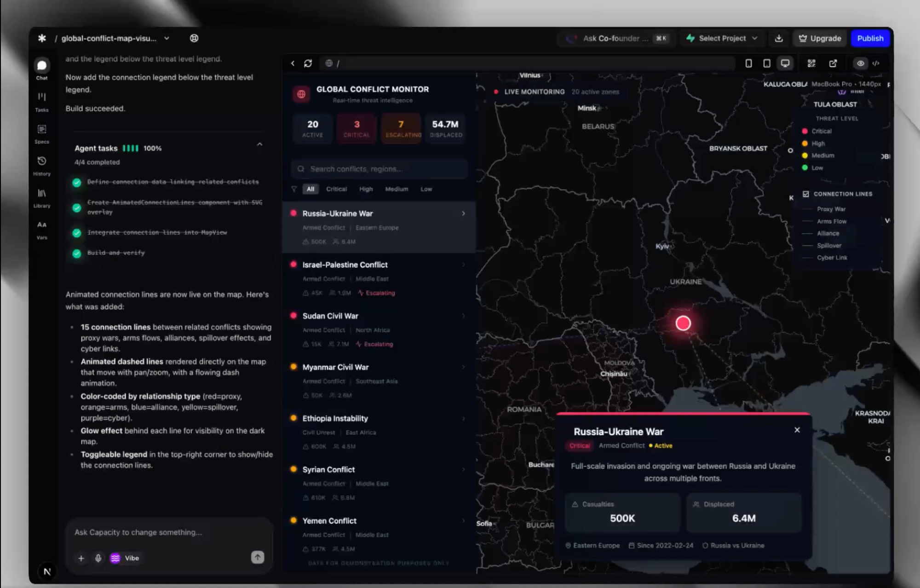Screen dimensions: 920x588
Task: Collapse the Agent tasks section
Action: click(259, 144)
